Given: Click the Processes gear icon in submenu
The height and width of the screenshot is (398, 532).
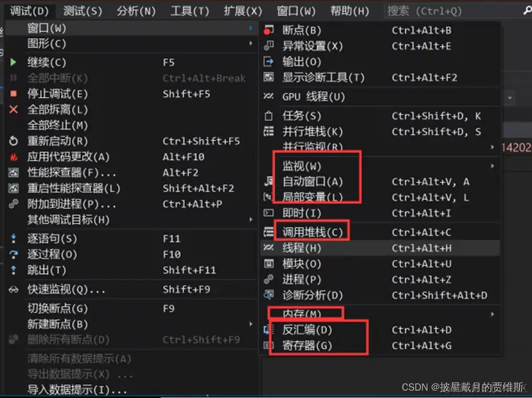Looking at the screenshot, I should click(269, 279).
